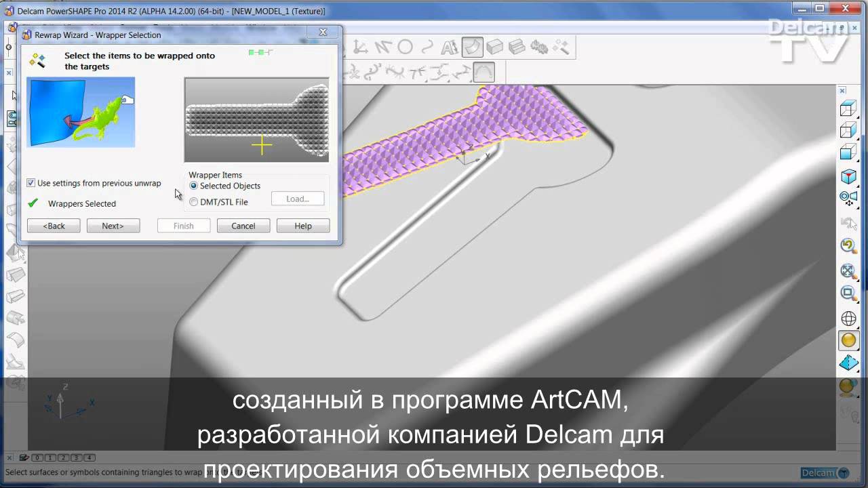Toggle level 2 button

pyautogui.click(x=63, y=457)
